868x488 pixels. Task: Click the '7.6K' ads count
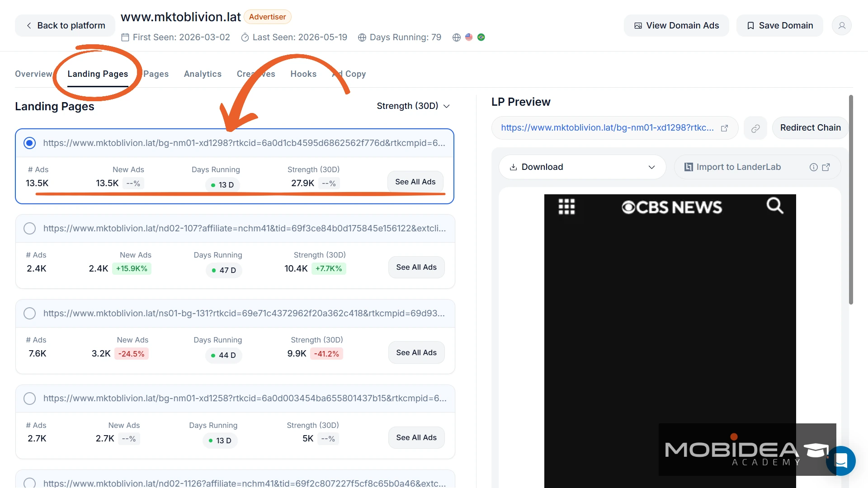[38, 354]
